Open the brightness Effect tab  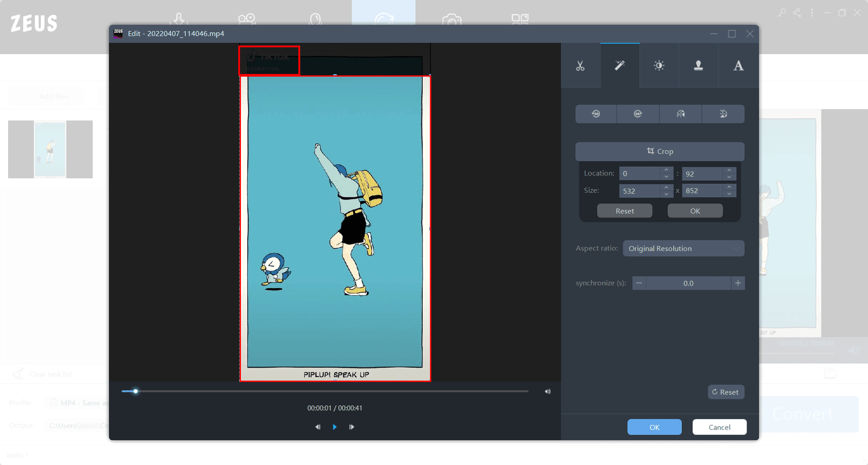[659, 66]
